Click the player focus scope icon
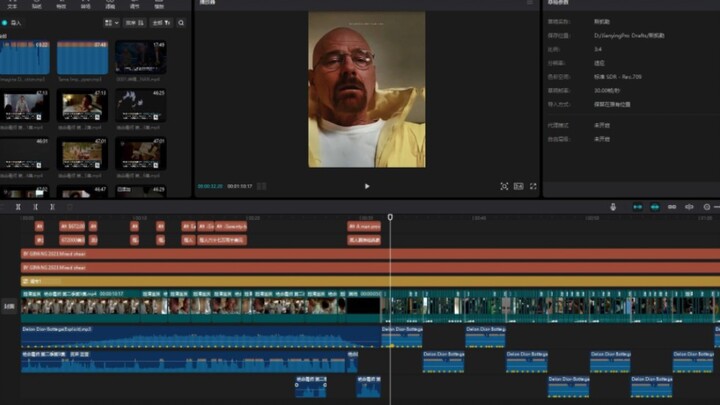 pos(504,186)
